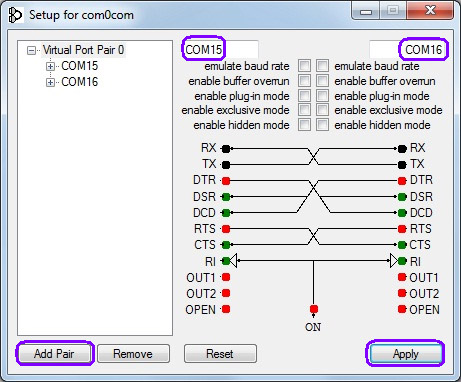Select COM16 tree entry
Screen dimensions: 461x382
click(x=80, y=82)
